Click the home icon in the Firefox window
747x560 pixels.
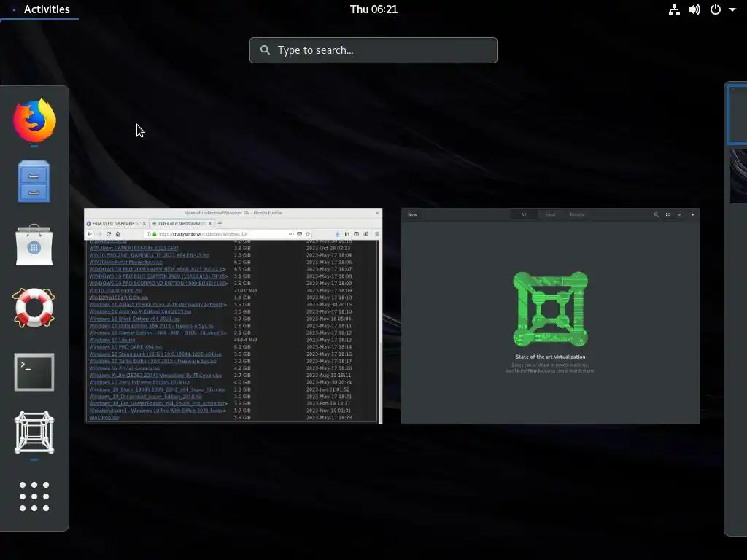[117, 234]
